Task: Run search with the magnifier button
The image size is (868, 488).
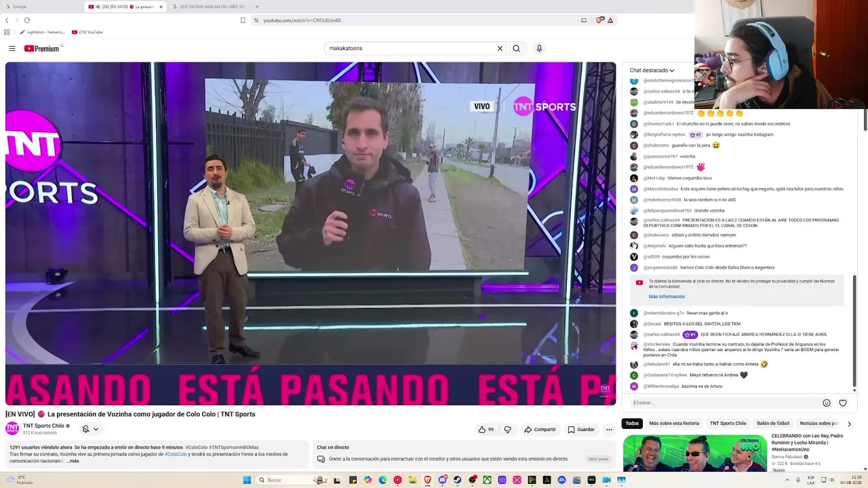Action: [516, 48]
